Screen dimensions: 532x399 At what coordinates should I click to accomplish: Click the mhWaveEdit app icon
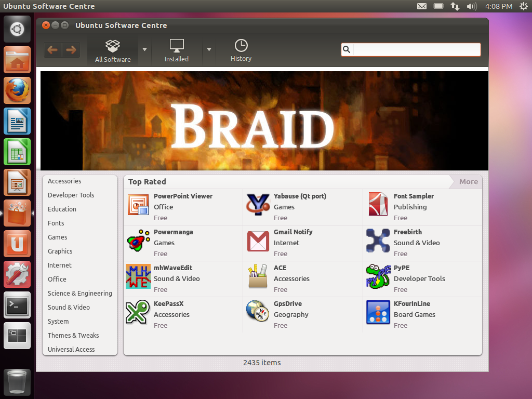(x=138, y=276)
